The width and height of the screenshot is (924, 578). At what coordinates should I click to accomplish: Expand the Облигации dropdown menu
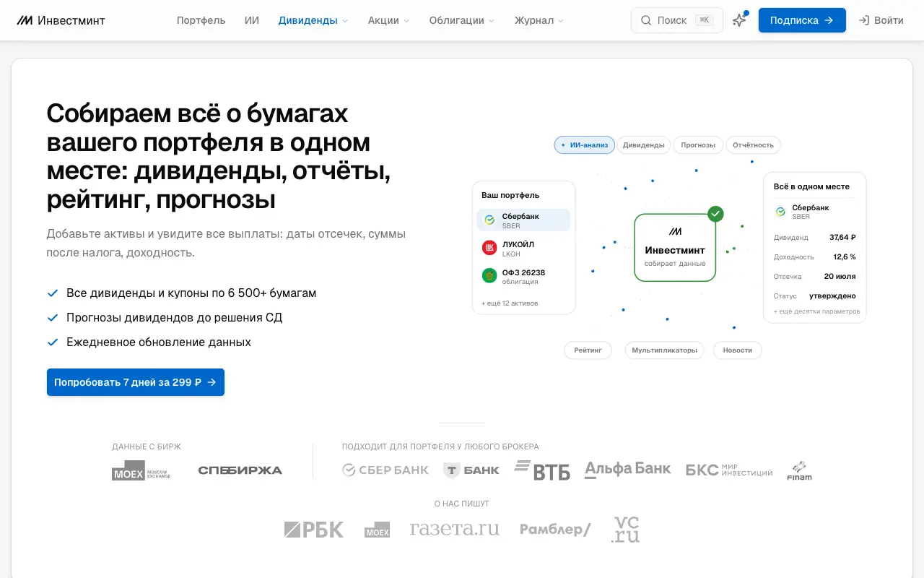pos(462,20)
